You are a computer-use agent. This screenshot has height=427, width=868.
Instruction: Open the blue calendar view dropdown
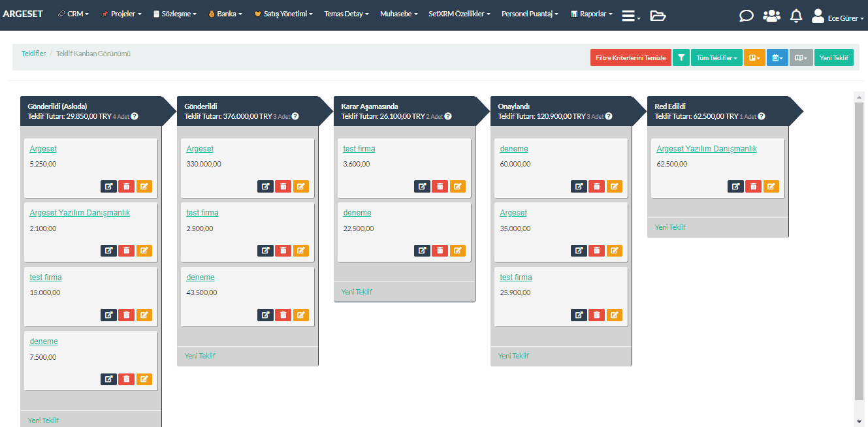(x=777, y=57)
